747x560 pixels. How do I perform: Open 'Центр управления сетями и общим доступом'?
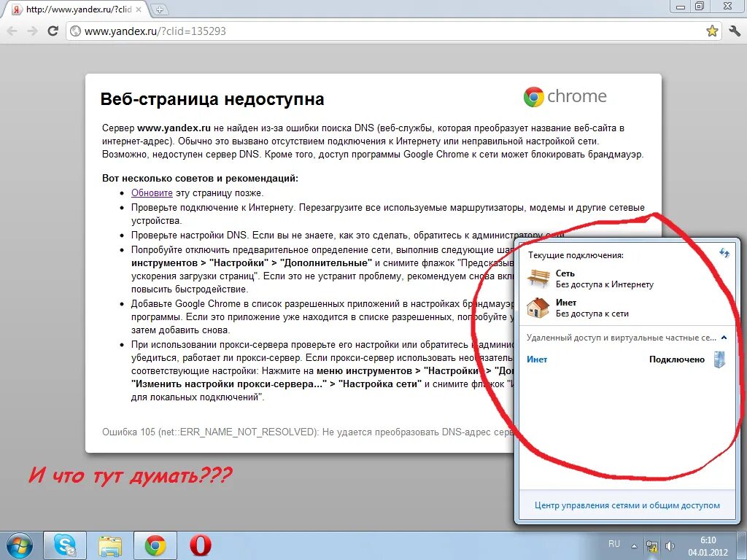tap(627, 505)
